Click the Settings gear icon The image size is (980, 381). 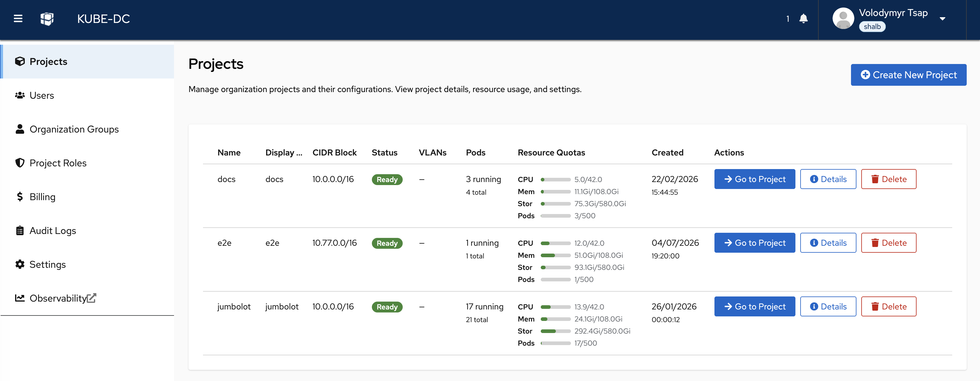(20, 264)
